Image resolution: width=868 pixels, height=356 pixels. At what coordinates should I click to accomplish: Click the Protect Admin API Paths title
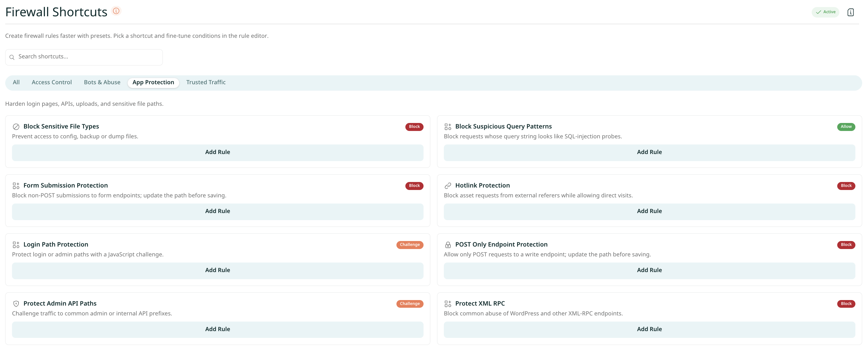coord(60,303)
